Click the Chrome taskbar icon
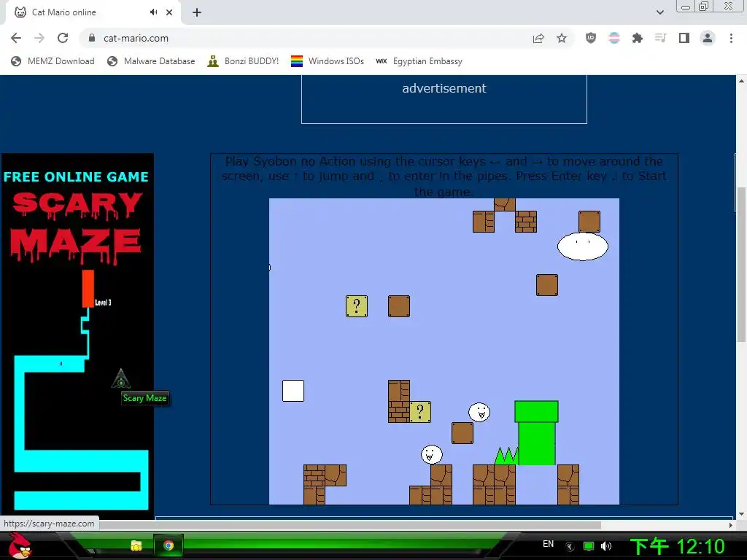 tap(169, 545)
